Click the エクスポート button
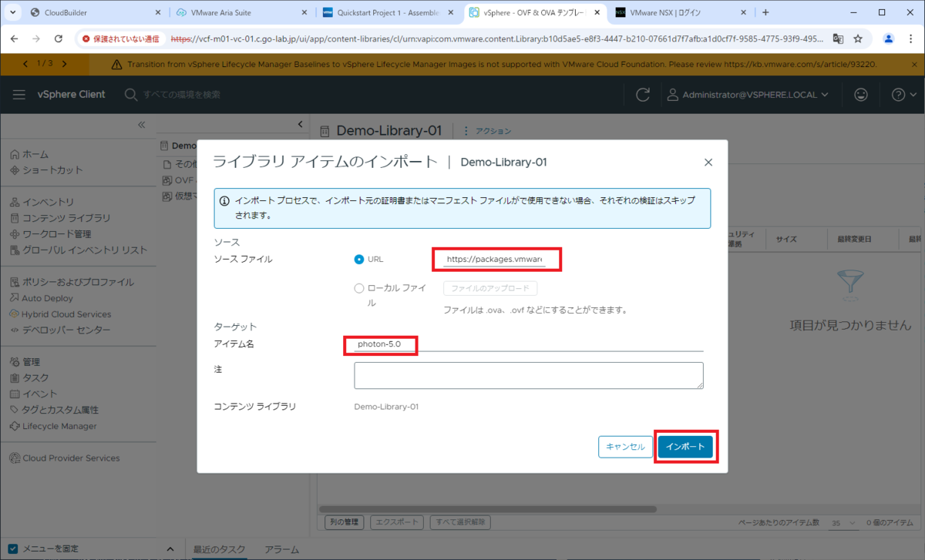The height and width of the screenshot is (560, 925). (396, 522)
